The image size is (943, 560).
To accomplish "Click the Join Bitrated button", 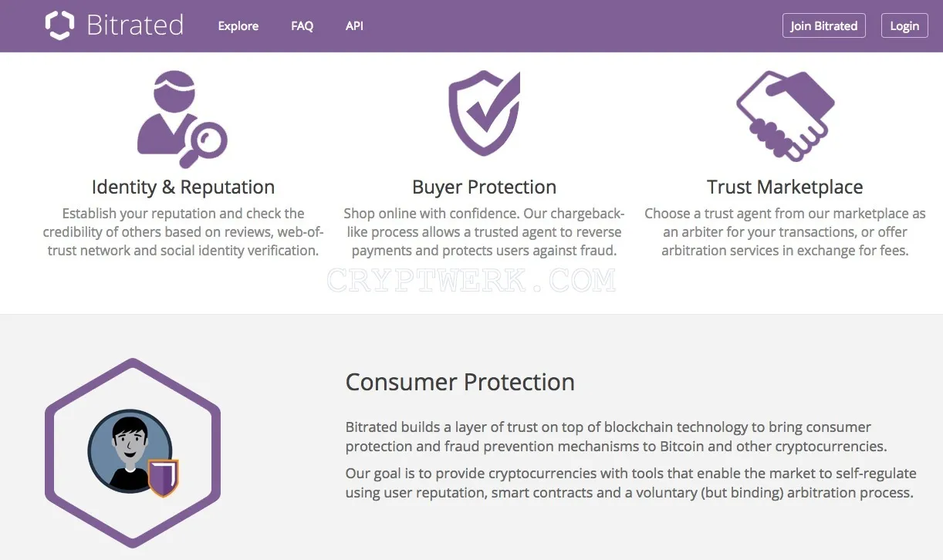I will tap(823, 25).
